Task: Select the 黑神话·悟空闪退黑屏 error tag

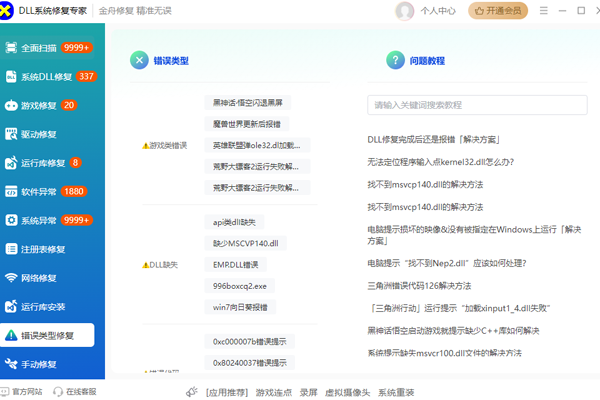Action: coord(247,103)
